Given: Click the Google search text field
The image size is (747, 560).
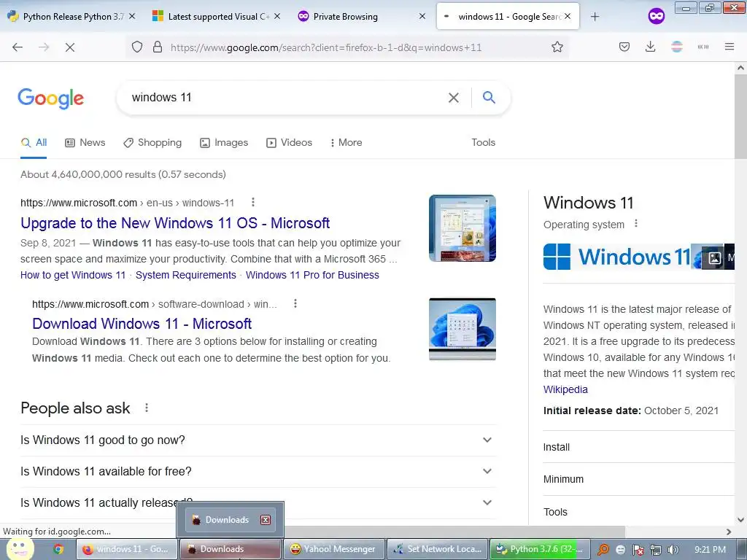Looking at the screenshot, I should click(x=286, y=98).
